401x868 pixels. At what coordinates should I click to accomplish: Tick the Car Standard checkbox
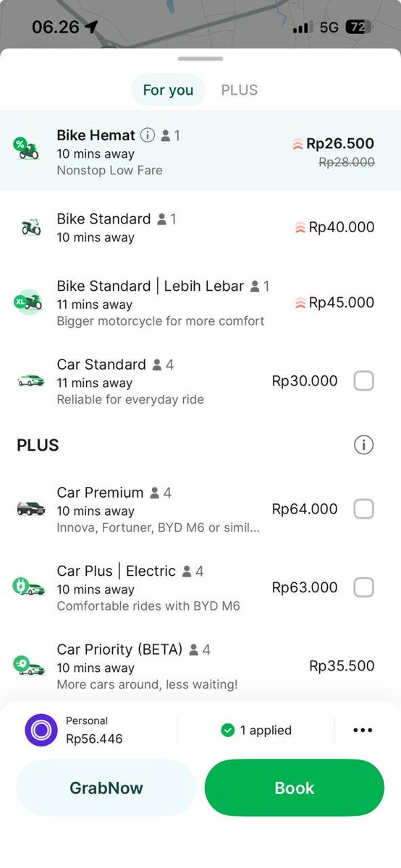pos(363,381)
